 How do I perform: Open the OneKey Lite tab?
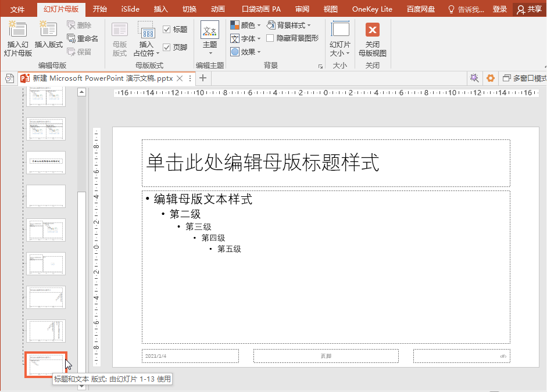[x=372, y=9]
